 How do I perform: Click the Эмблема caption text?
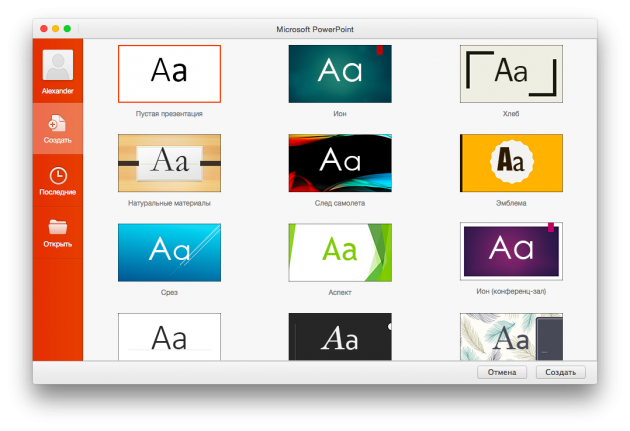[x=511, y=203]
